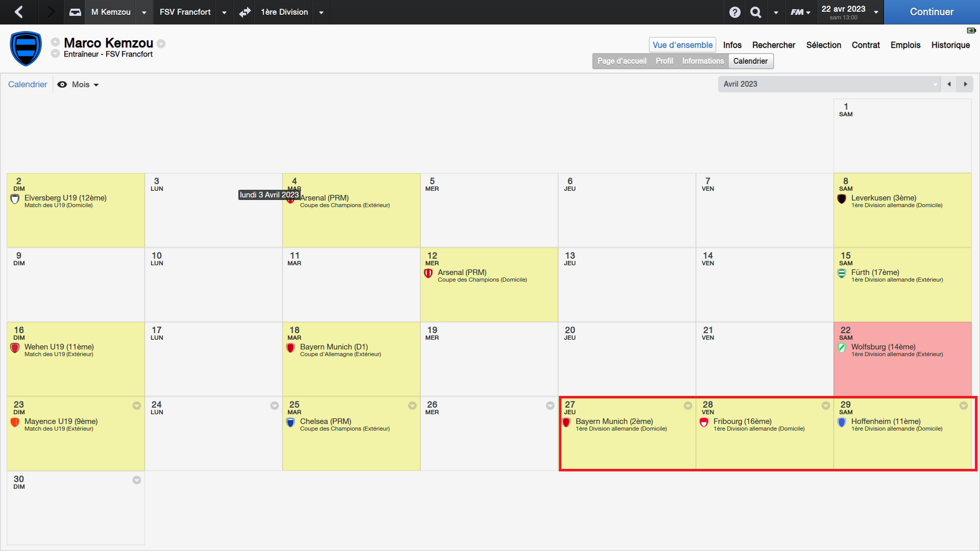Open the 23 April day options arrow
This screenshot has width=980, height=551.
tap(137, 406)
